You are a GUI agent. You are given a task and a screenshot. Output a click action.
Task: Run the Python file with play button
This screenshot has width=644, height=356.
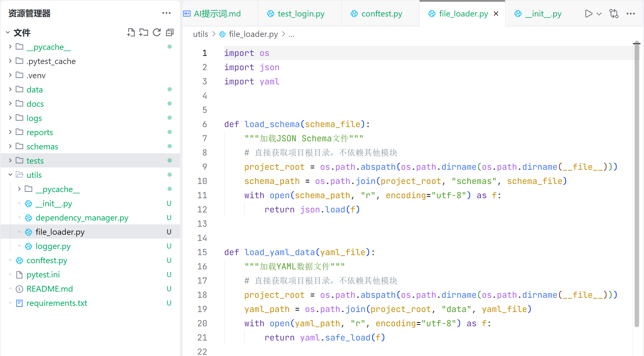[588, 14]
